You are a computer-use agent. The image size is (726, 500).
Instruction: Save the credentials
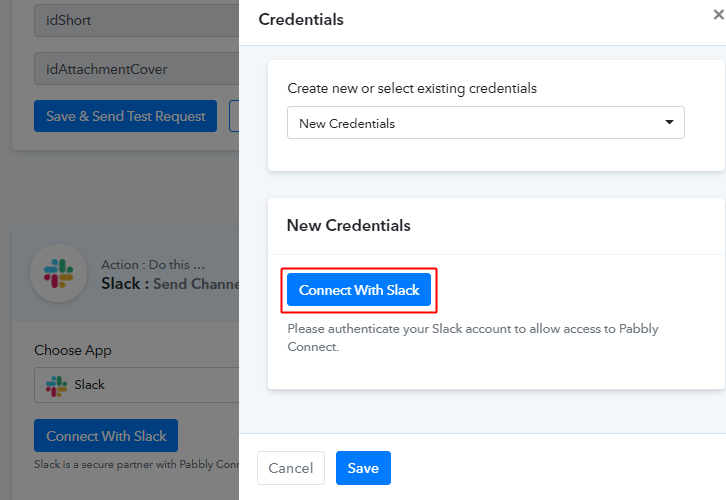pos(363,468)
